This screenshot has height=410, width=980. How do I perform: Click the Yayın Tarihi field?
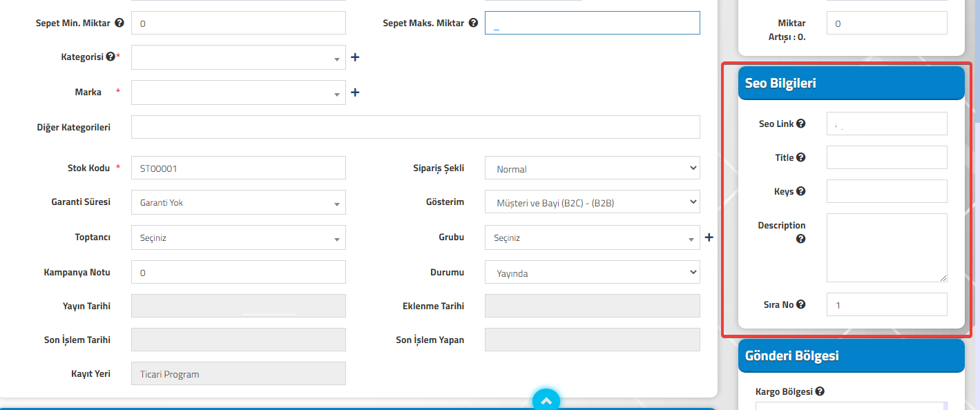(x=238, y=306)
